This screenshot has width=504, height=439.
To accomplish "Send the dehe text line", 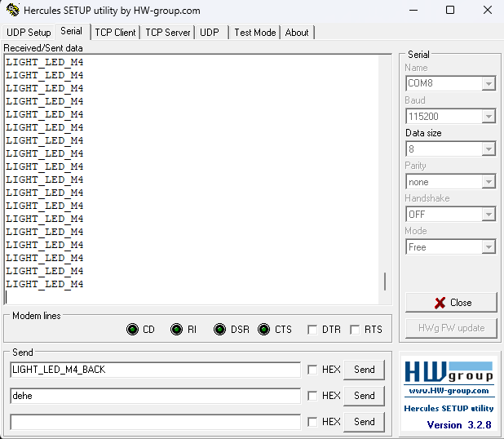I will pos(365,396).
